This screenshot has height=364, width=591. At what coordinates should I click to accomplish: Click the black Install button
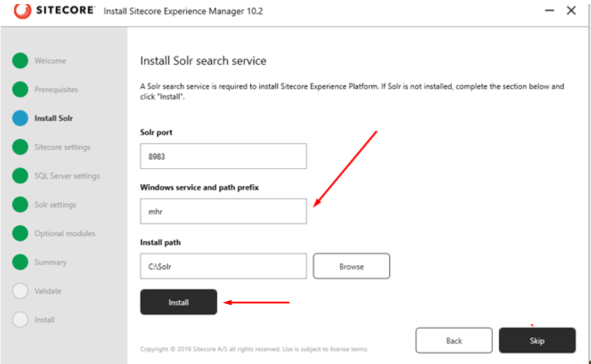click(178, 302)
